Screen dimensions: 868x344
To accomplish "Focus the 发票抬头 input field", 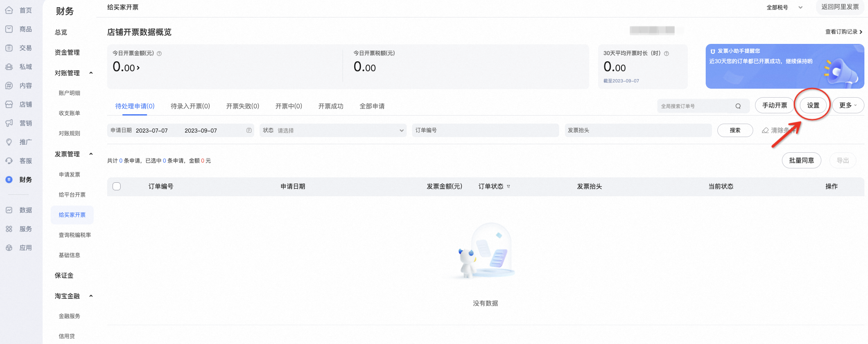I will [638, 130].
